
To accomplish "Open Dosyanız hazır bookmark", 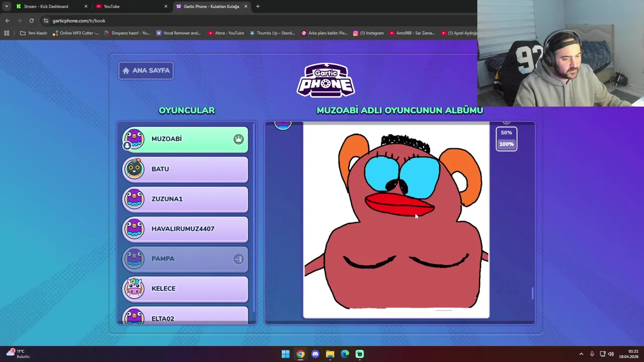I will (127, 33).
